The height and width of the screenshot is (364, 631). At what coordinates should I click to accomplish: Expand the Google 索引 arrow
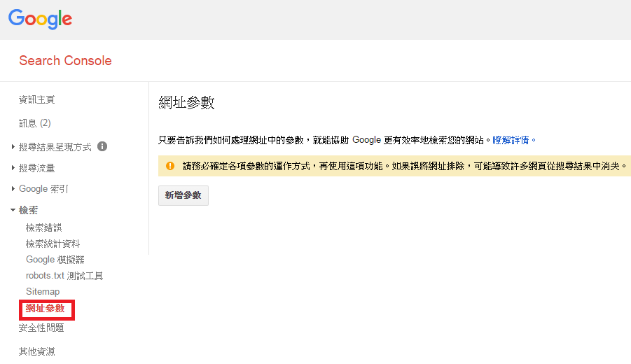coord(13,188)
